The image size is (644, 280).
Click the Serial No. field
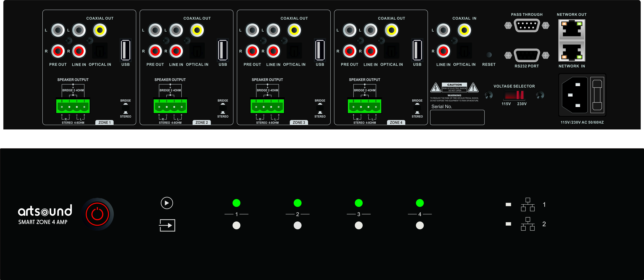tap(457, 117)
